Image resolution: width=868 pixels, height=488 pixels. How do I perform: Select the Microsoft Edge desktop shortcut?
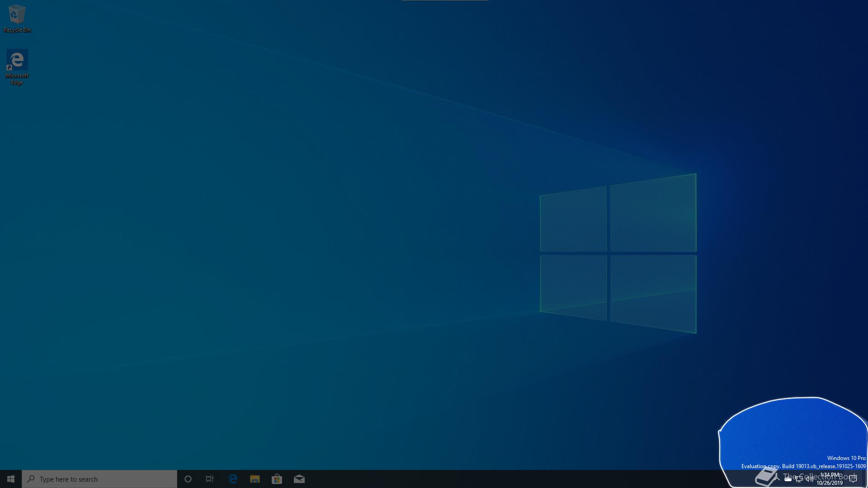pyautogui.click(x=17, y=67)
